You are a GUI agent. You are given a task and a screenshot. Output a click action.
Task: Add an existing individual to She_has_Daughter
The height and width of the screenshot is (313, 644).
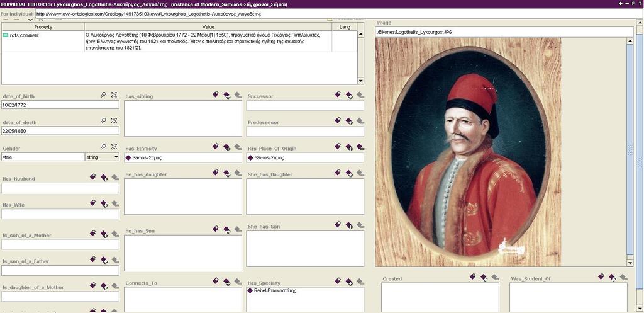point(348,173)
